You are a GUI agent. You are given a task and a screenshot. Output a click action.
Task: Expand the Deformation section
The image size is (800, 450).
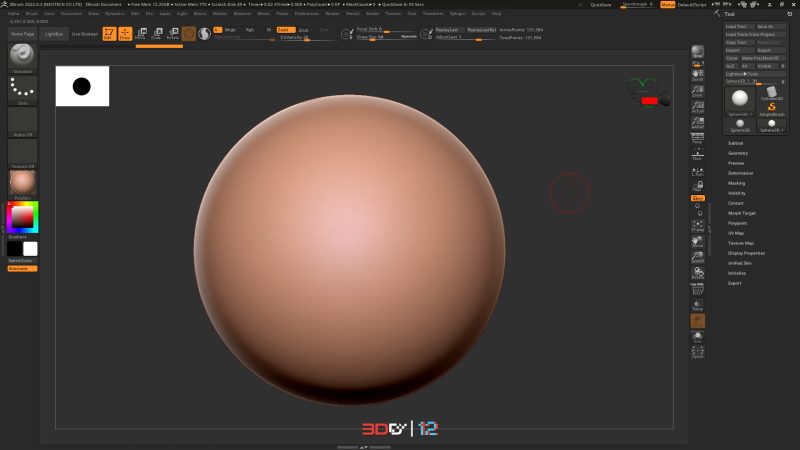(740, 173)
